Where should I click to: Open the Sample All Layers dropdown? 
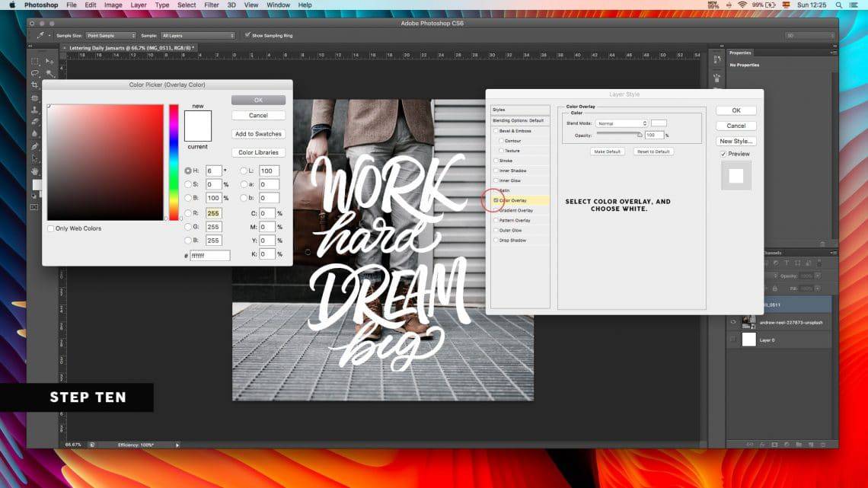pyautogui.click(x=198, y=36)
